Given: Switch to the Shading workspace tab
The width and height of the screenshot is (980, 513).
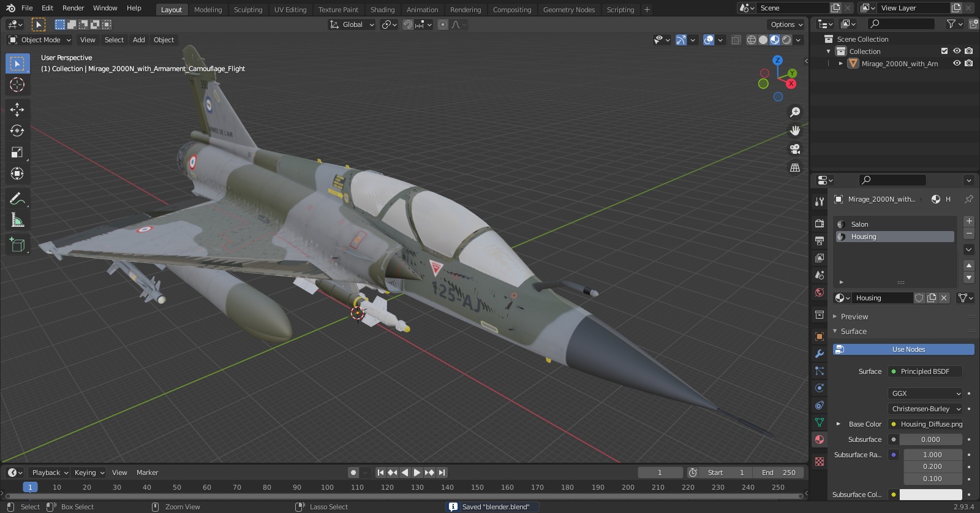Looking at the screenshot, I should click(x=382, y=10).
